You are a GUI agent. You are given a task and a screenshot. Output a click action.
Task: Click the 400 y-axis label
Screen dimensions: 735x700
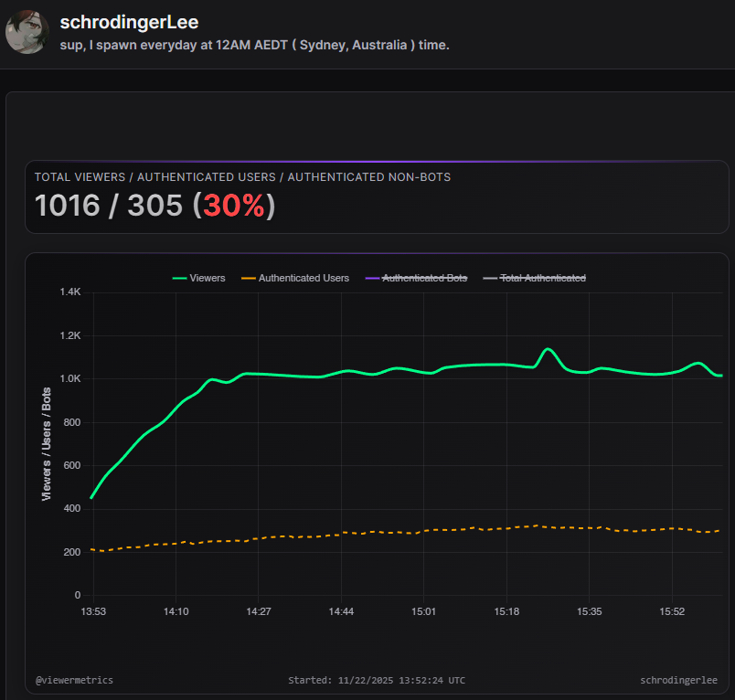pyautogui.click(x=72, y=508)
